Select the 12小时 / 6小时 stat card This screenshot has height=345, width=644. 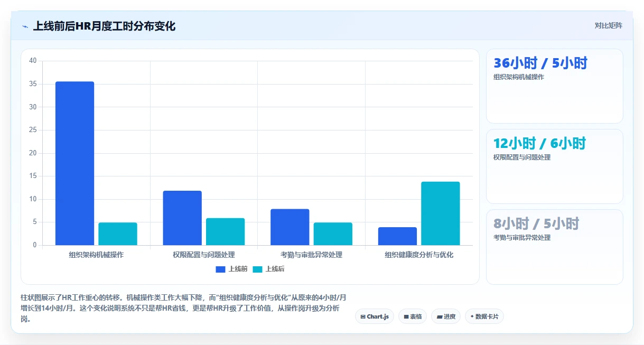pyautogui.click(x=555, y=166)
